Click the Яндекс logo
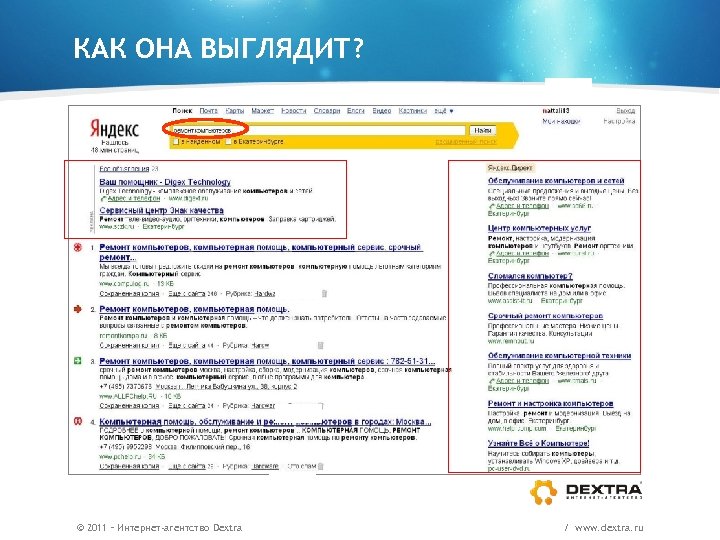Image resolution: width=720 pixels, height=540 pixels. tap(114, 129)
